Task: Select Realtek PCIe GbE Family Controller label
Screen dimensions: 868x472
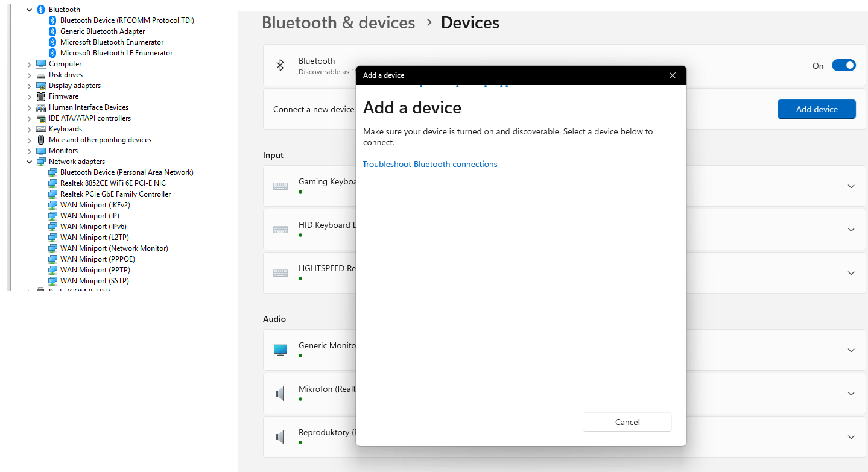Action: [116, 194]
